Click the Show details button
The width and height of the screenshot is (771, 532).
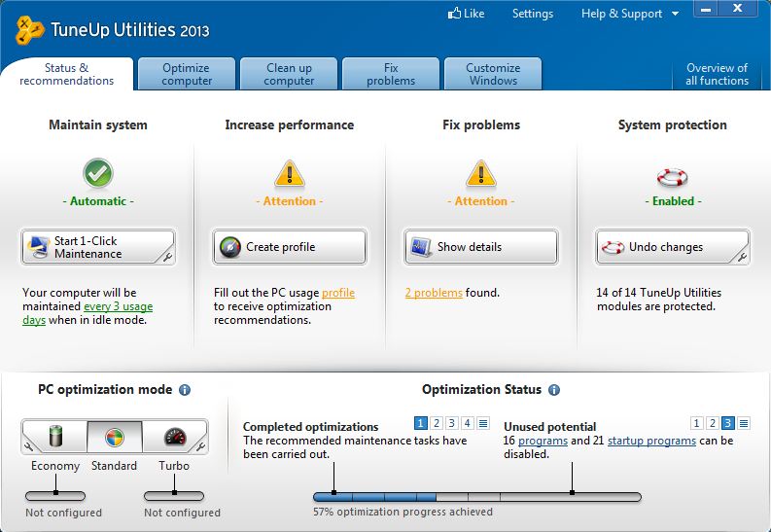pos(481,247)
